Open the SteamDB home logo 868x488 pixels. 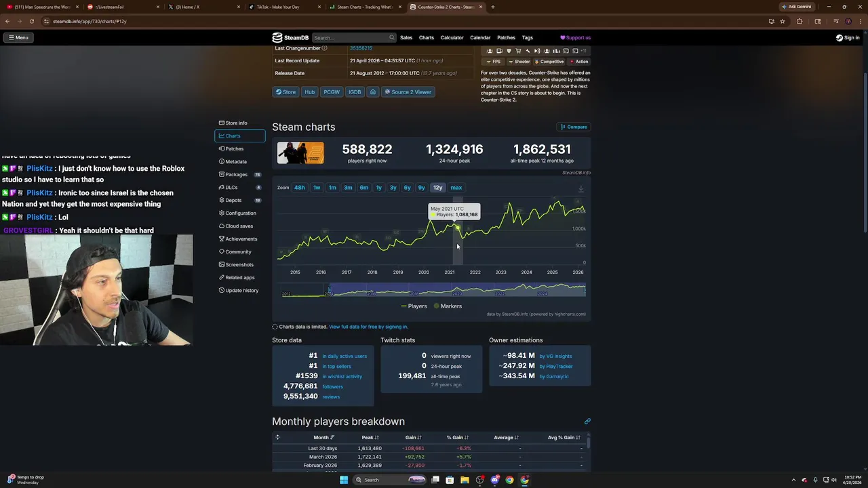[x=290, y=38]
